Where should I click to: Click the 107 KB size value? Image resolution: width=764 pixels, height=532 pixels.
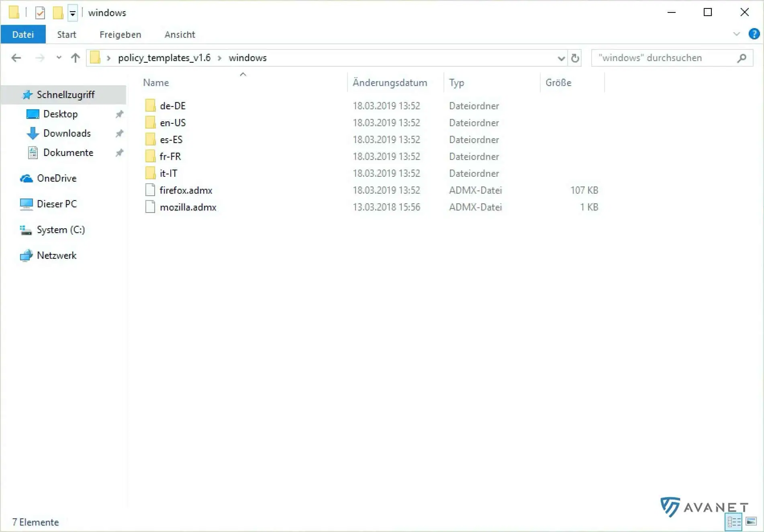coord(584,190)
